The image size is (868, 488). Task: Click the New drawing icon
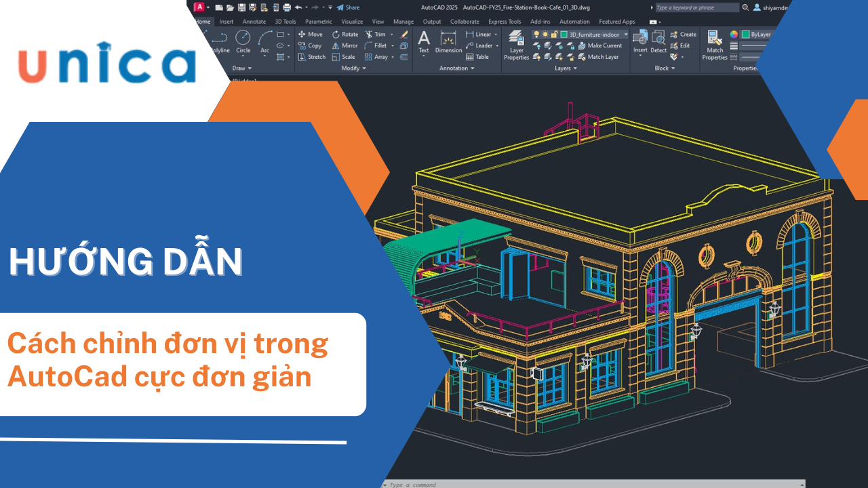pos(219,7)
